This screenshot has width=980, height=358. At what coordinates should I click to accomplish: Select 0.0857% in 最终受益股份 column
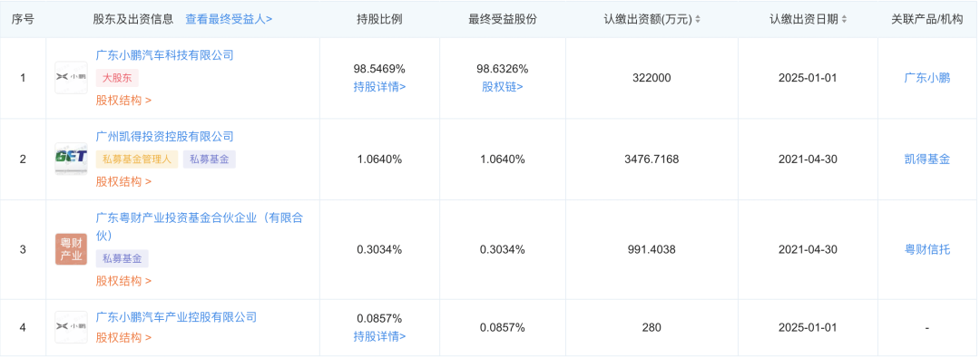[x=502, y=327]
